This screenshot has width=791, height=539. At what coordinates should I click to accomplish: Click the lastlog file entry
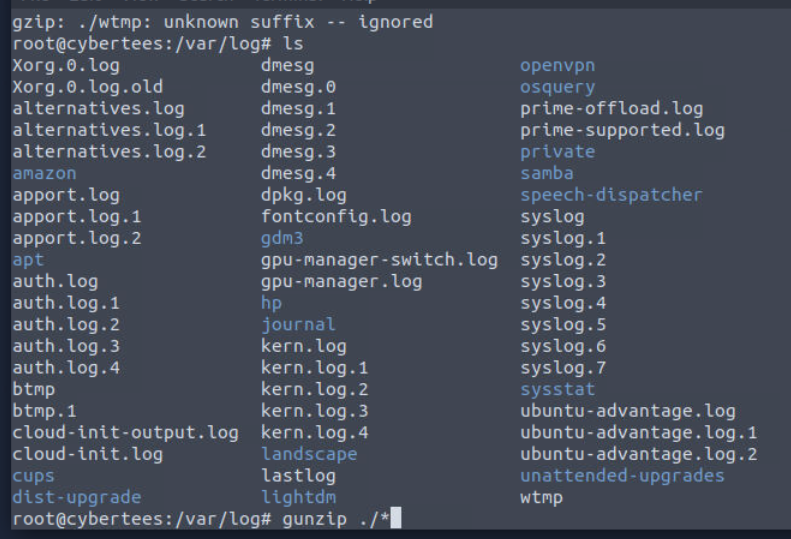(x=298, y=475)
